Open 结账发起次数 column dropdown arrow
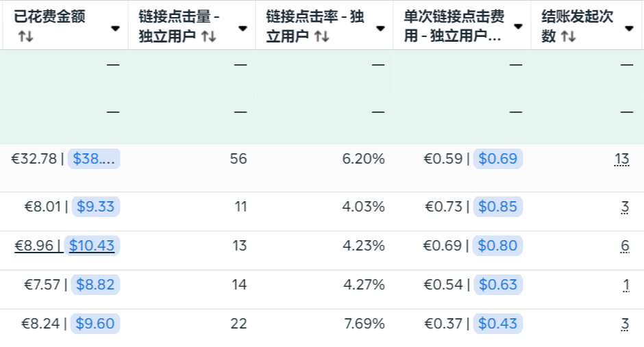Screen dimensions: 644x347 (x=629, y=28)
